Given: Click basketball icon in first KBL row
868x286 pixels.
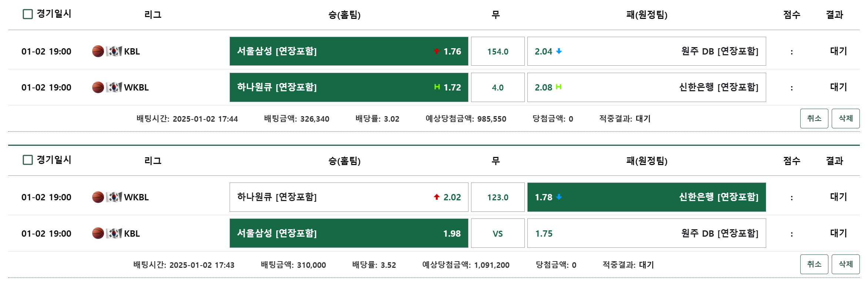Looking at the screenshot, I should coord(98,51).
